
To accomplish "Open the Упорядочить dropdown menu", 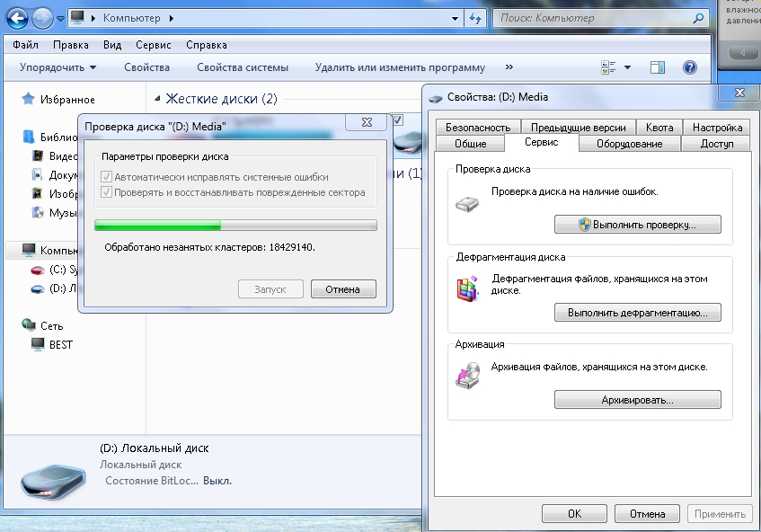I will pos(58,67).
